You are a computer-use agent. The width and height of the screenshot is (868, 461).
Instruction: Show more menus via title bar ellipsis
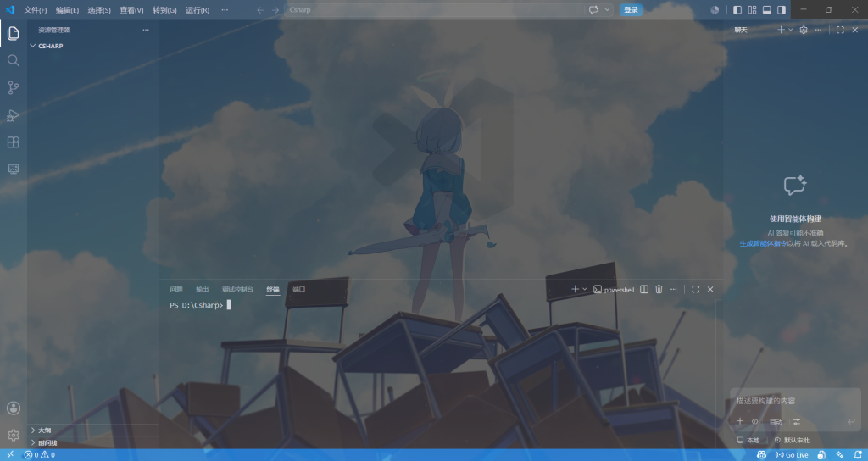pyautogui.click(x=224, y=10)
